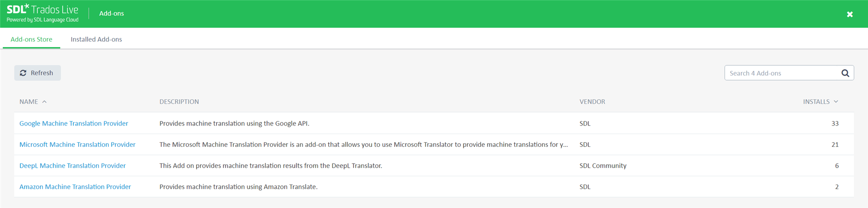Switch to the Installed Add-ons tab
The width and height of the screenshot is (868, 208).
(96, 39)
